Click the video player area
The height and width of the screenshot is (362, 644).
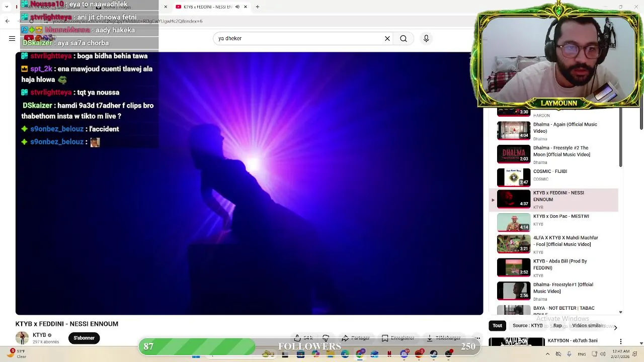click(249, 184)
